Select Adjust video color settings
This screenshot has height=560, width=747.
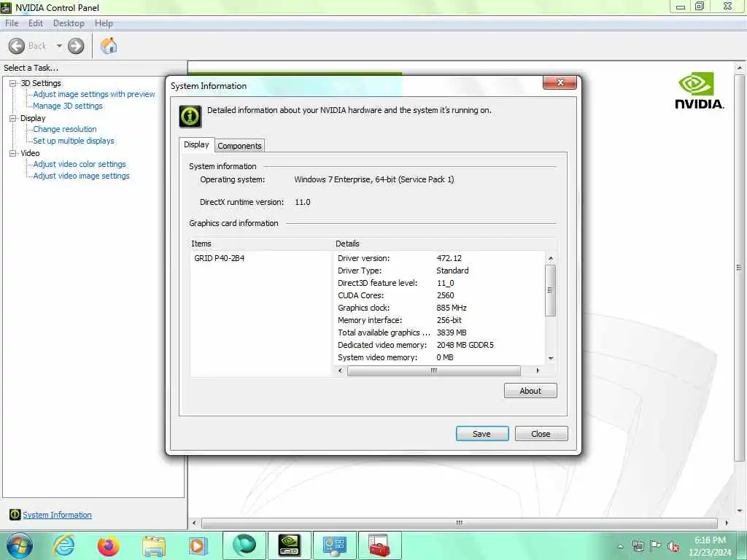click(80, 164)
